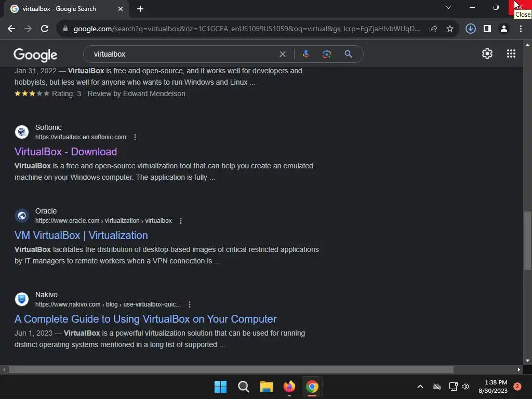Click the forward navigation arrow
532x399 pixels.
tap(28, 29)
